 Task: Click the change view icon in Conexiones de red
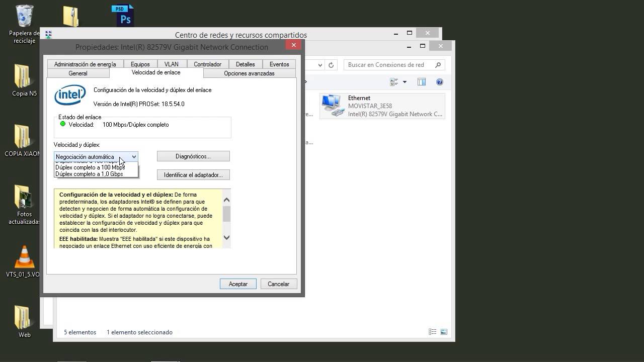pos(394,82)
